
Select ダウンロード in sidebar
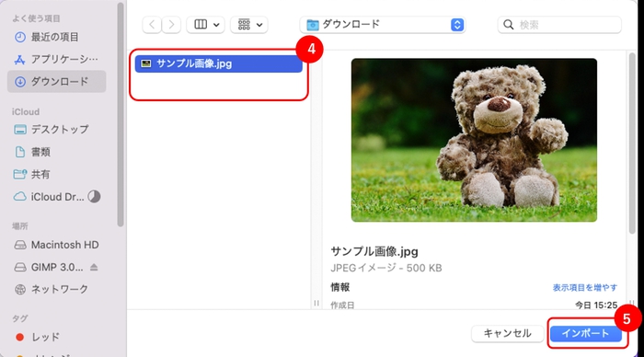click(x=56, y=81)
